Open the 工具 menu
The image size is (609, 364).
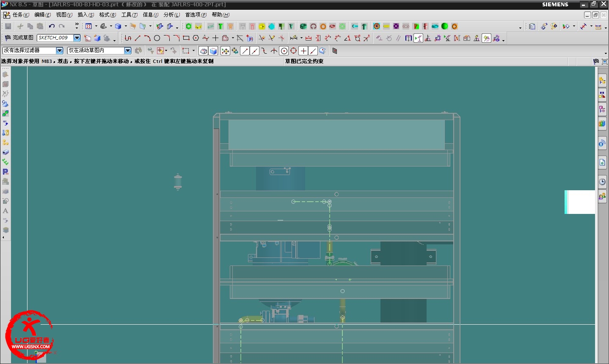pos(130,15)
